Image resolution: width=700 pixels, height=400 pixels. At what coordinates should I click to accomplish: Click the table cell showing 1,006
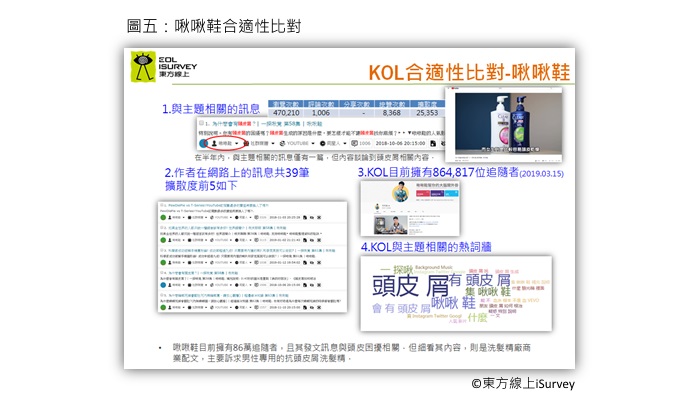click(321, 113)
